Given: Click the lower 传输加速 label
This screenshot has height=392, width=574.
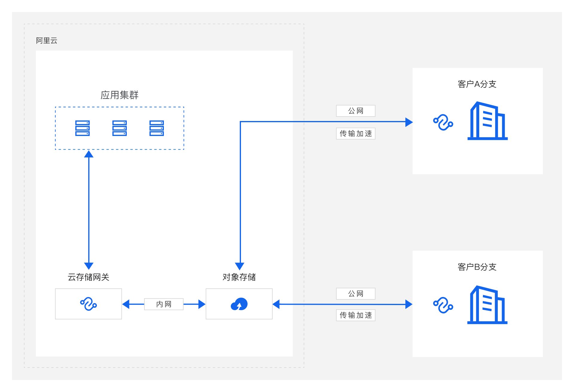Looking at the screenshot, I should [355, 315].
